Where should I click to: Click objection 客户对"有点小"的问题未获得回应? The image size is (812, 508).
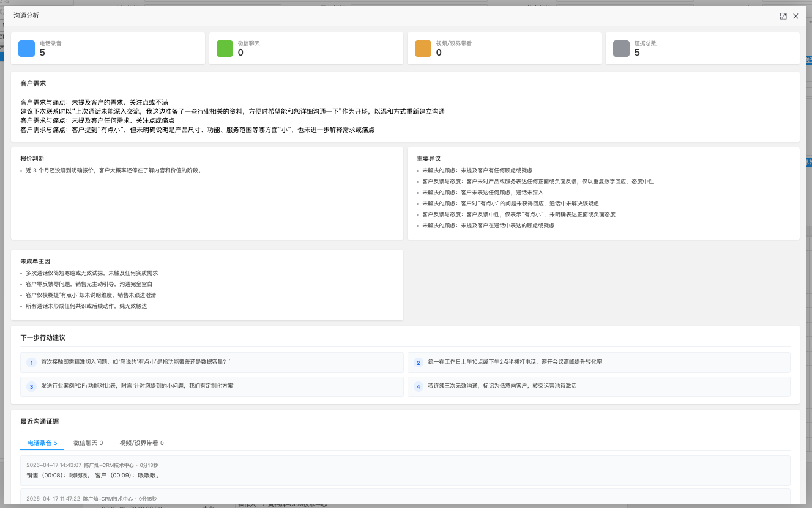pos(510,204)
